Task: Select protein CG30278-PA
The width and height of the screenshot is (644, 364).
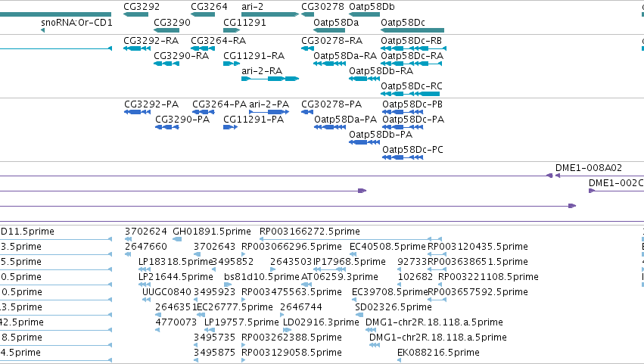Action: point(307,112)
